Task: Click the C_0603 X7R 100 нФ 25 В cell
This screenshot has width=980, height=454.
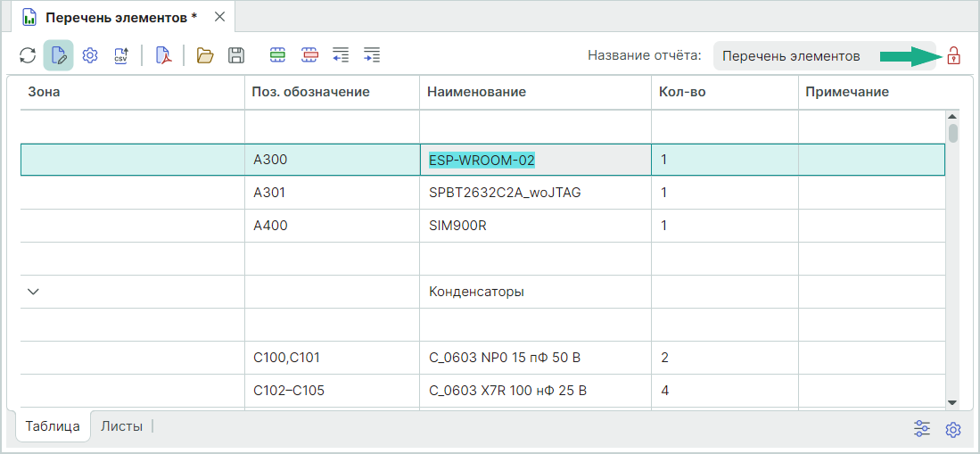Action: coord(535,391)
